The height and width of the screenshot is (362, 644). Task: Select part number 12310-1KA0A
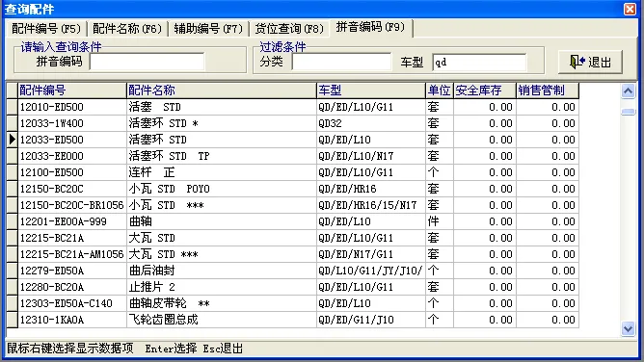coord(52,321)
